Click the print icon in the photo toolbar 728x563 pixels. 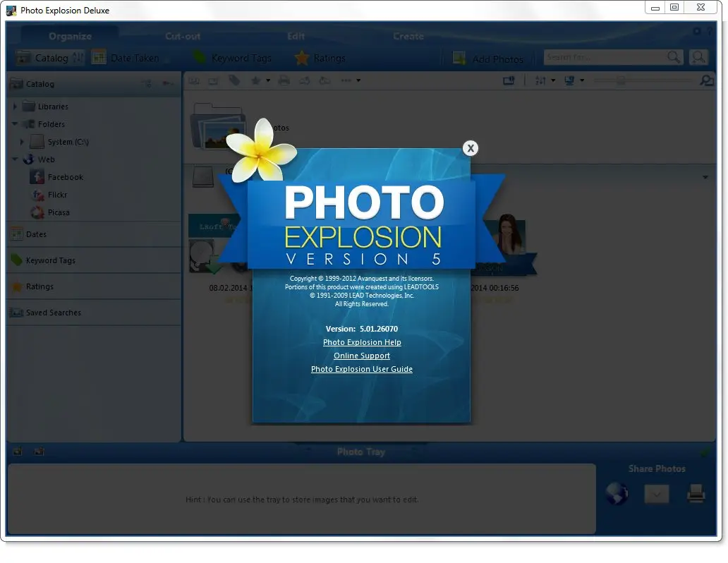click(x=284, y=80)
